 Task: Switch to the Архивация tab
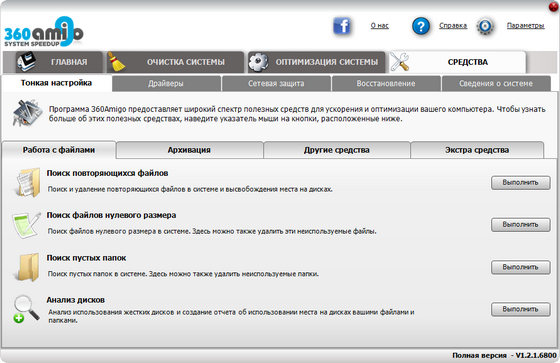[190, 150]
